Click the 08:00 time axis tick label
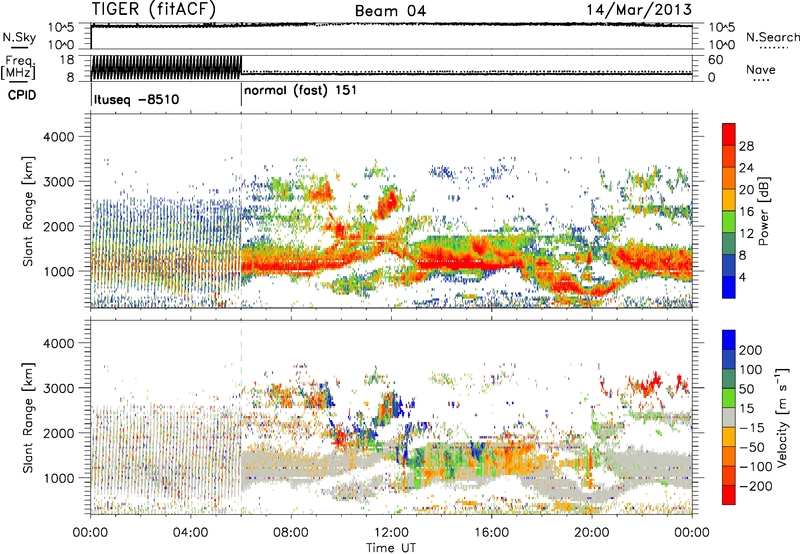 (291, 533)
